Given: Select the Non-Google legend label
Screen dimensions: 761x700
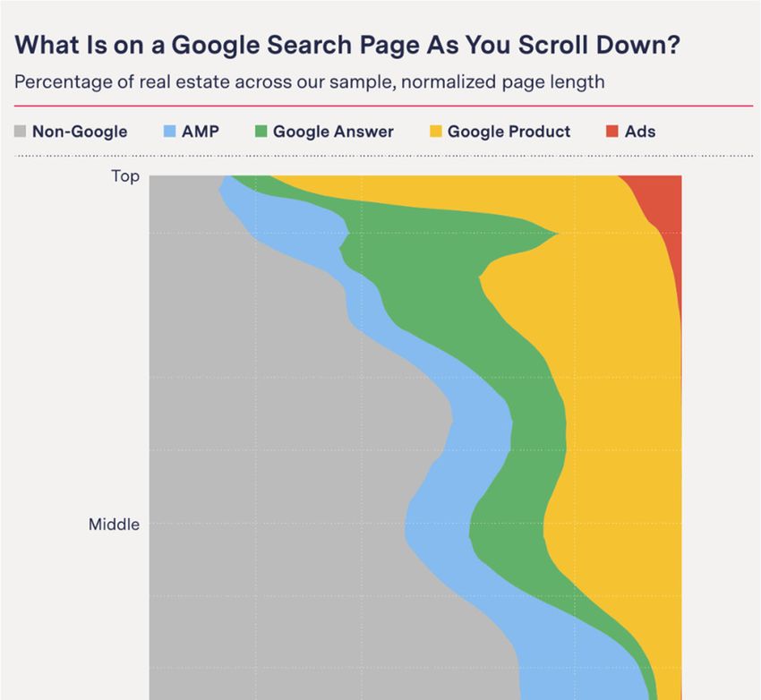Looking at the screenshot, I should [x=80, y=132].
